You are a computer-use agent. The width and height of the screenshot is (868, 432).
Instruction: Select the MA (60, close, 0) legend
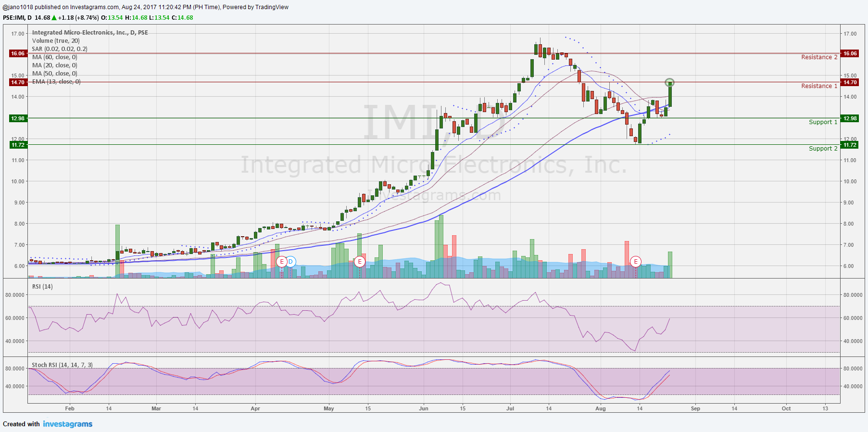[x=54, y=57]
